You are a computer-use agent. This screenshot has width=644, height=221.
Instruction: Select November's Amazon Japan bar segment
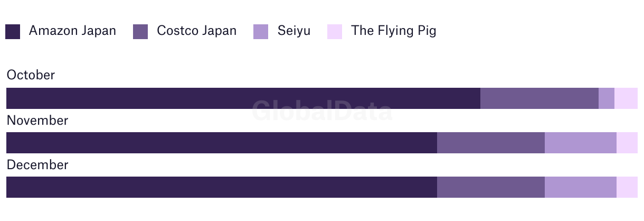(222, 143)
